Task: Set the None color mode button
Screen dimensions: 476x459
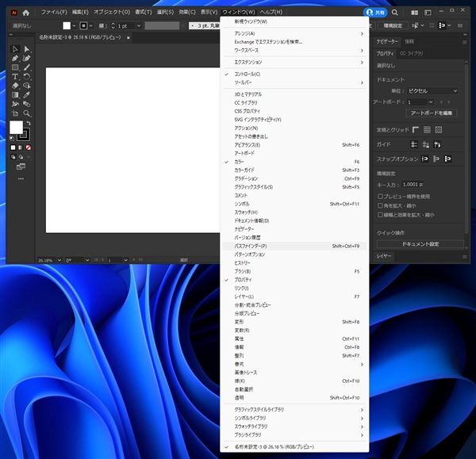Action: pyautogui.click(x=29, y=147)
